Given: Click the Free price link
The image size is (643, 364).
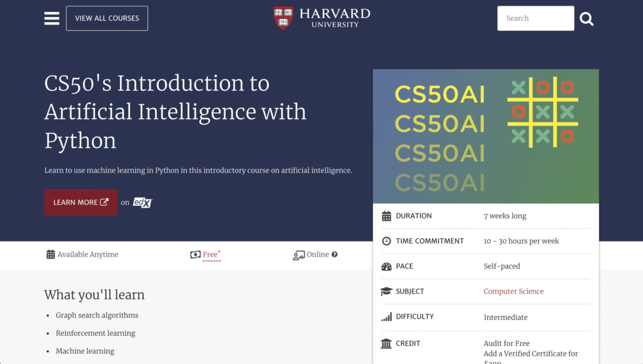Looking at the screenshot, I should [x=210, y=254].
